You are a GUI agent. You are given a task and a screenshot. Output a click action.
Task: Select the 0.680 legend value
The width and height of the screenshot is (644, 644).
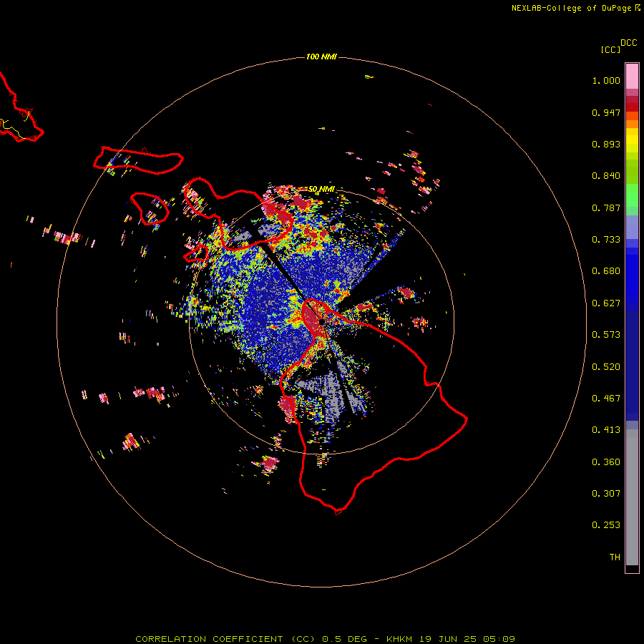(x=606, y=271)
